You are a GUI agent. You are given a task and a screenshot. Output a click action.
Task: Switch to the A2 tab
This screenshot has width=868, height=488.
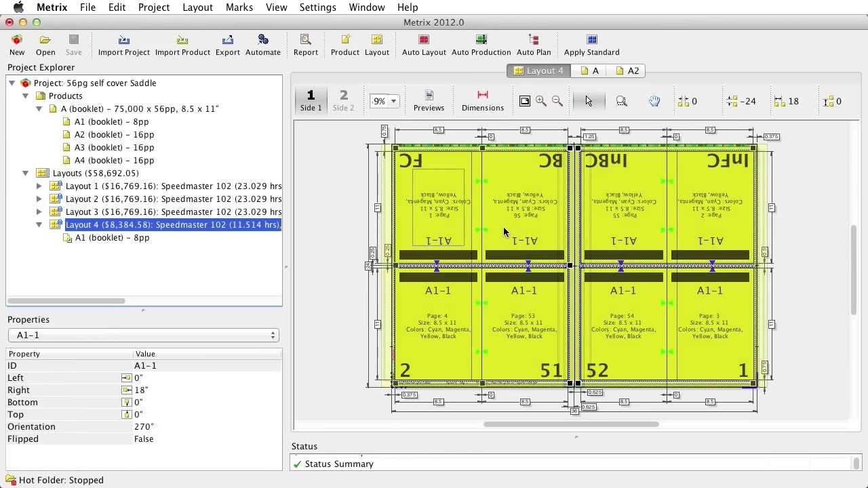click(627, 70)
